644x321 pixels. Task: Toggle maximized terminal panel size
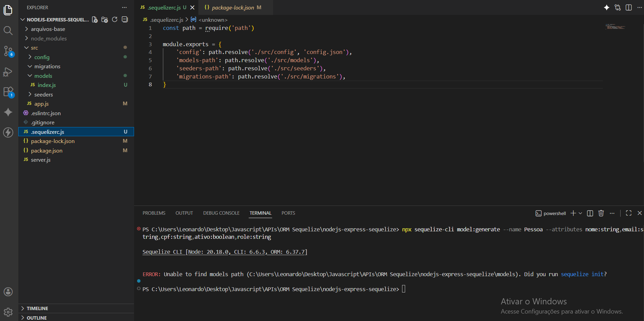629,213
